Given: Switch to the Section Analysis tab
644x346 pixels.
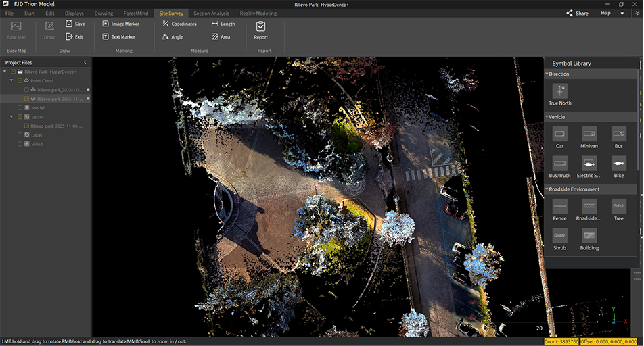Looking at the screenshot, I should [211, 14].
